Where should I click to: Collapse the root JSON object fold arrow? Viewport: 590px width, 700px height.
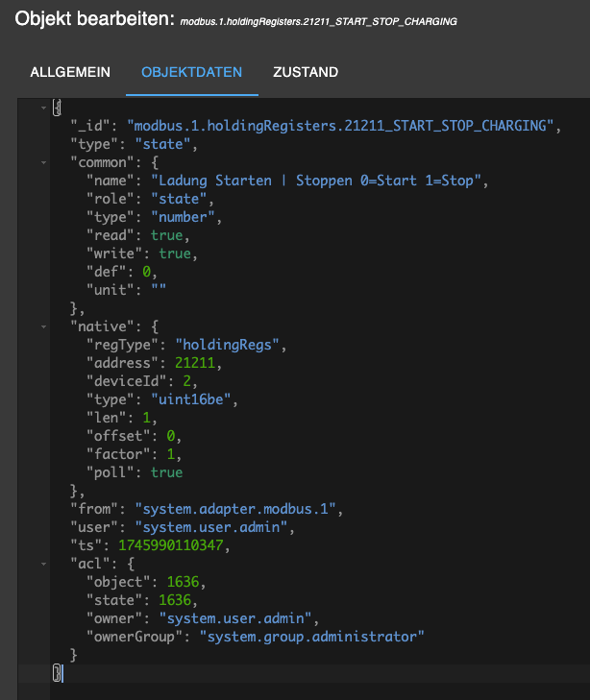pos(44,108)
